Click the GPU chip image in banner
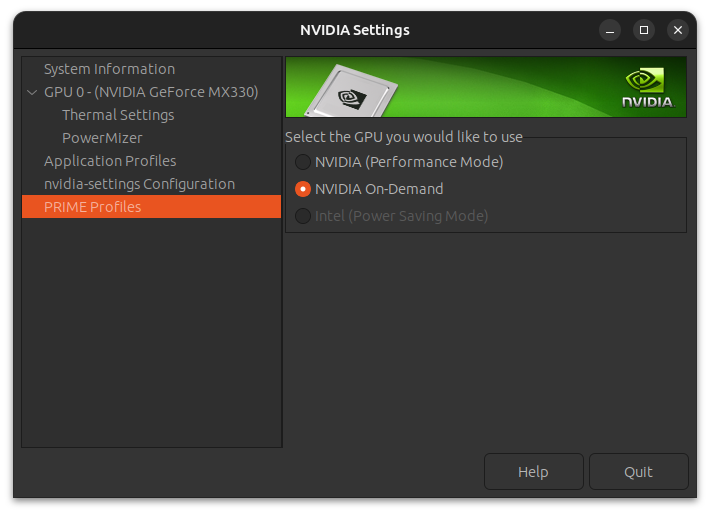This screenshot has height=514, width=710. [351, 91]
